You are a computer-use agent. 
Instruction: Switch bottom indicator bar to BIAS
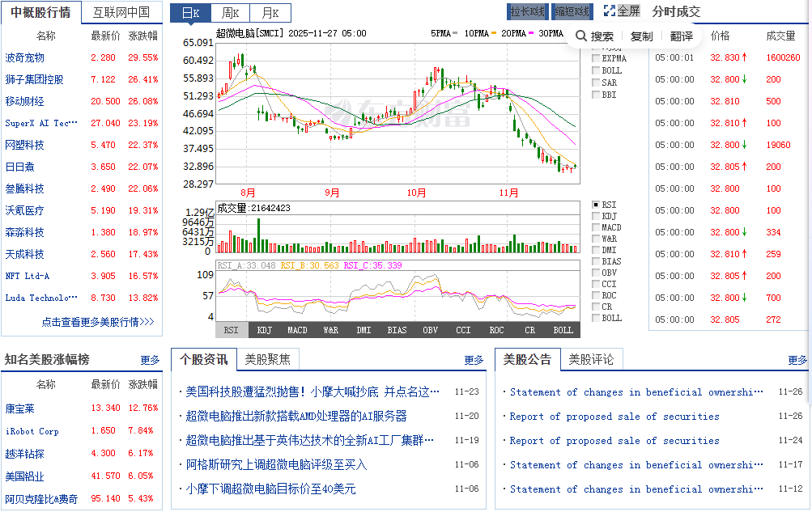click(397, 330)
